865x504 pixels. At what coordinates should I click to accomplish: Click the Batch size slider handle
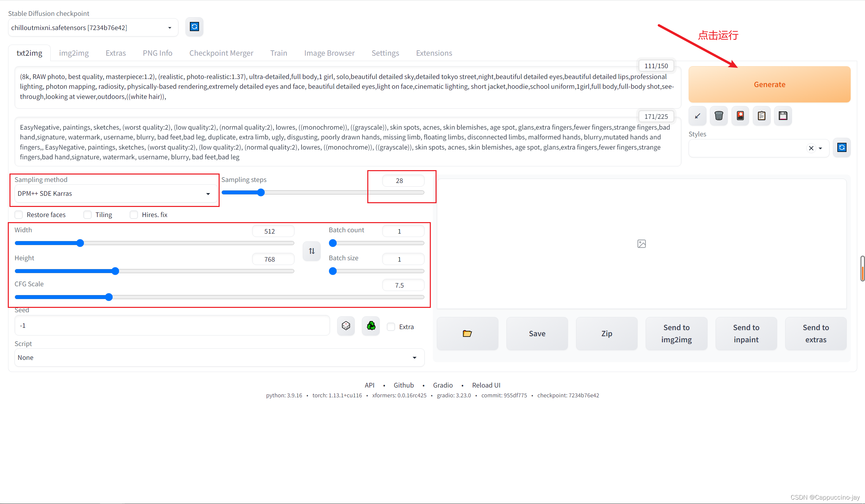pos(332,271)
